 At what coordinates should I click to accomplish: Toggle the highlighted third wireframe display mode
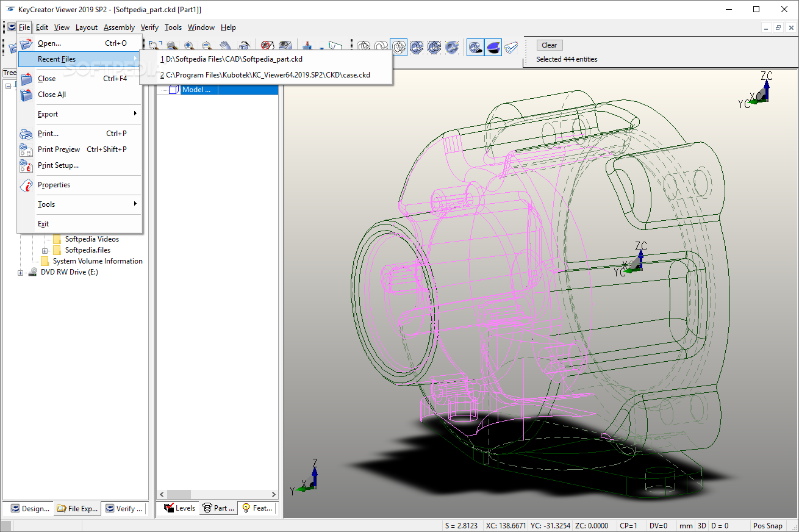pyautogui.click(x=399, y=47)
